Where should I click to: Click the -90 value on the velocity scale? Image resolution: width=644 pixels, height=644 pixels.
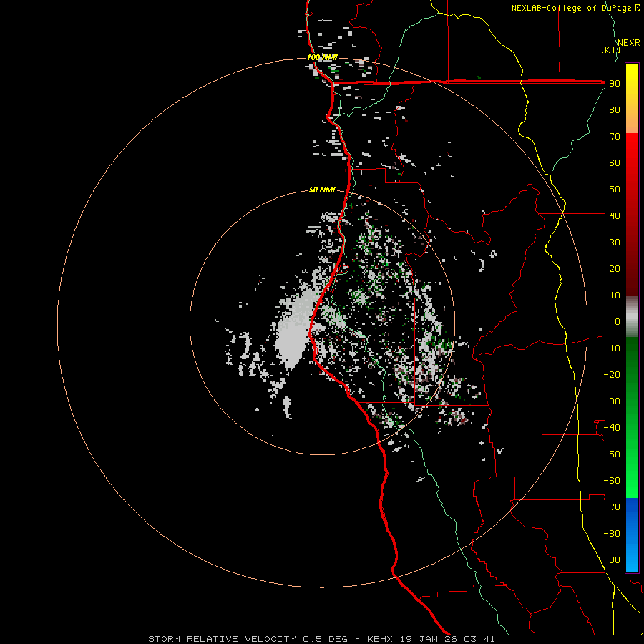[x=612, y=560]
